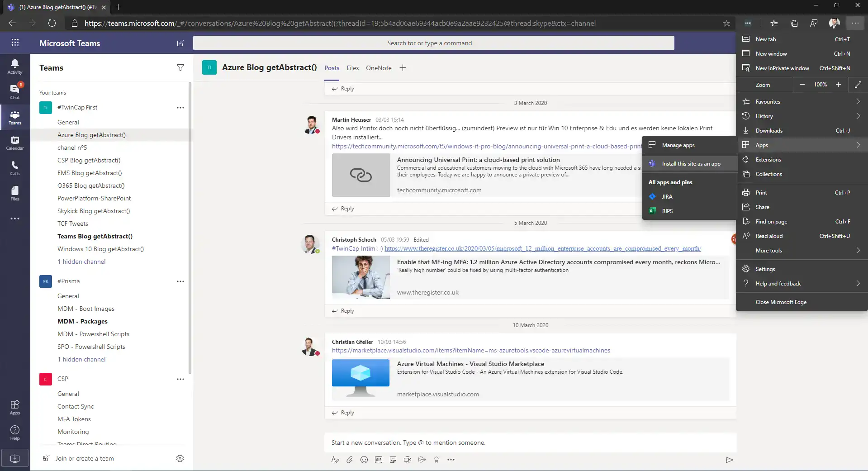Viewport: 868px width, 471px height.
Task: Open the Azure Virtual Machines preview thumbnail
Action: click(360, 379)
